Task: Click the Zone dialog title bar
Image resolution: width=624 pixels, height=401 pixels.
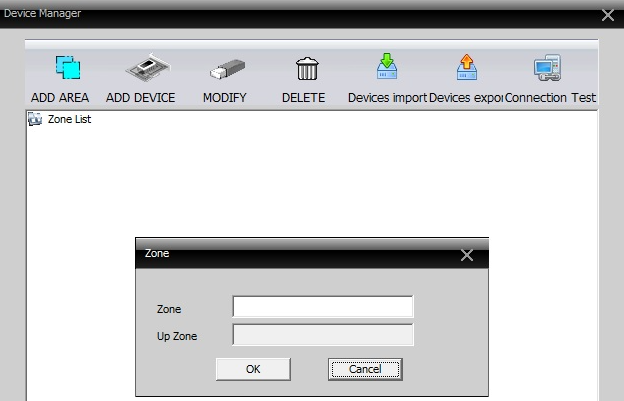Action: tap(300, 254)
